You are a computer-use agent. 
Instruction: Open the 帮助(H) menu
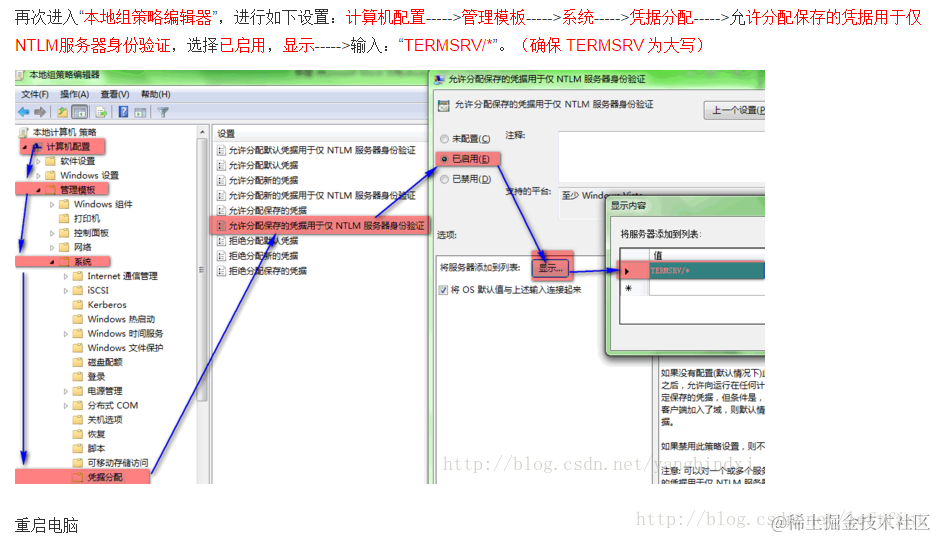(x=155, y=94)
